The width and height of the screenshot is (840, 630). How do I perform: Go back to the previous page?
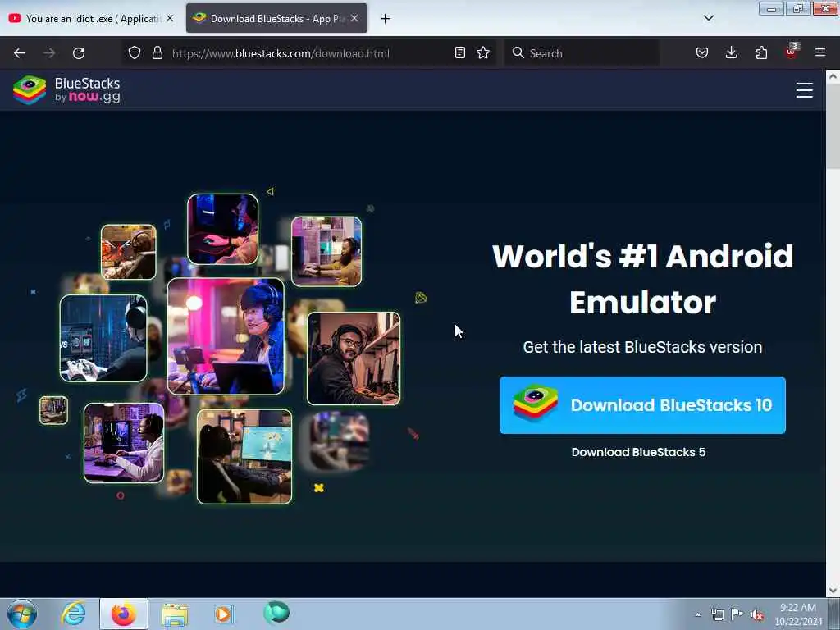[20, 53]
